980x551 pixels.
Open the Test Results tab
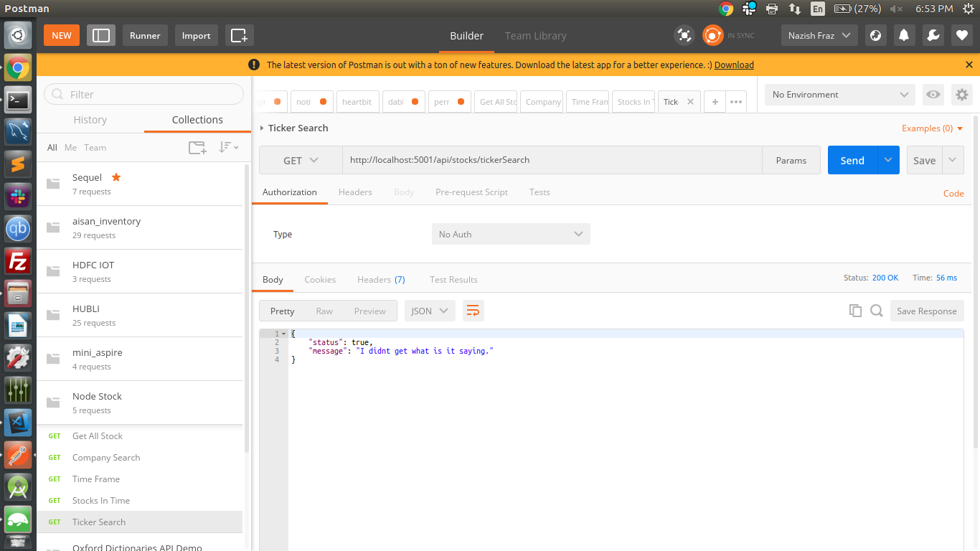click(453, 280)
